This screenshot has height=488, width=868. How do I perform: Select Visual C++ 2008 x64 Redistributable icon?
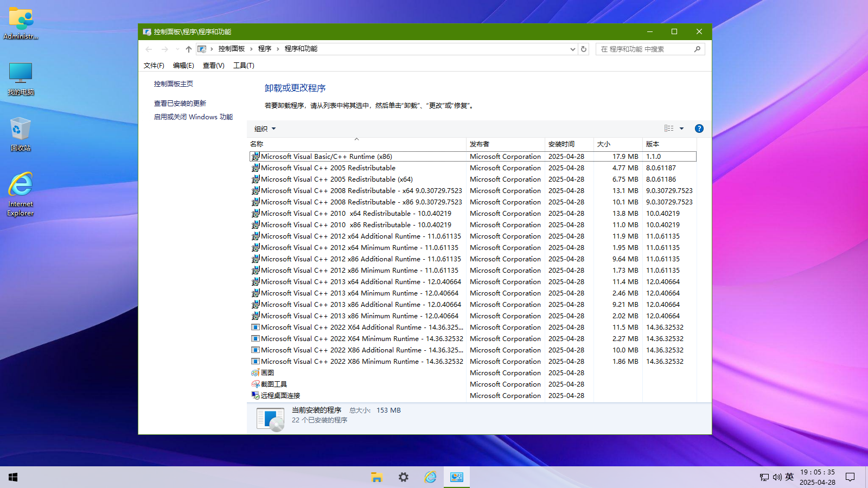click(x=256, y=190)
